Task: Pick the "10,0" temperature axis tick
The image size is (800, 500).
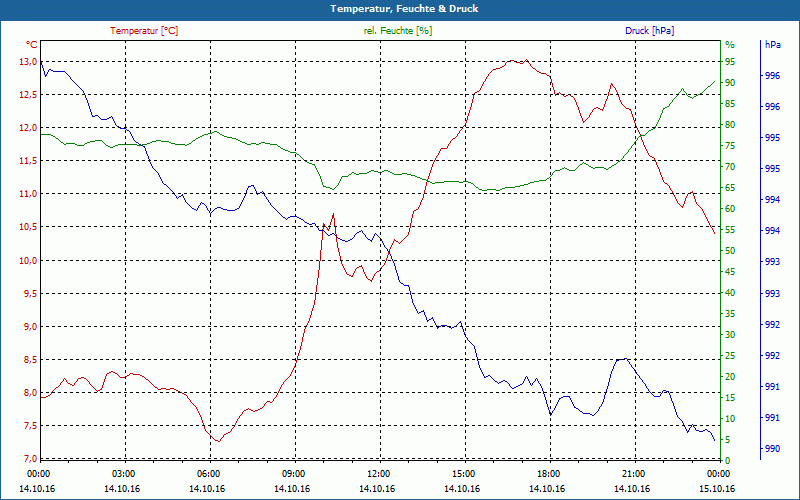Action: pyautogui.click(x=28, y=261)
